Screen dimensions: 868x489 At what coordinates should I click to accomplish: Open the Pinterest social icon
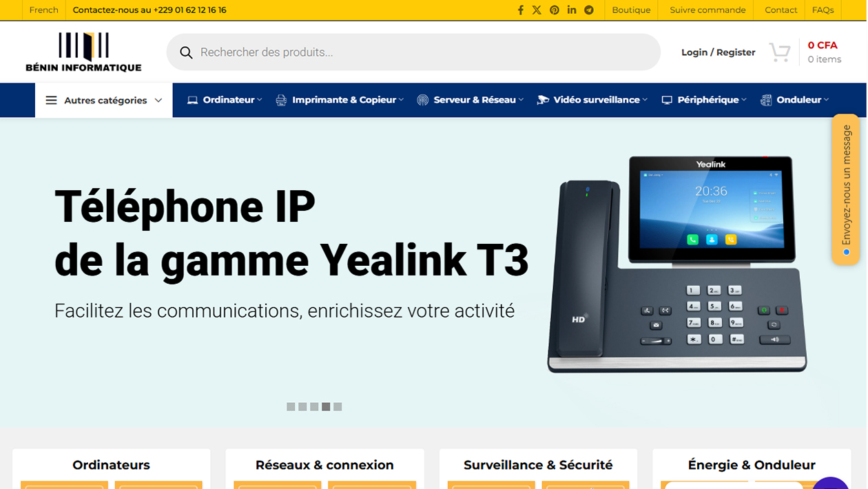pyautogui.click(x=555, y=10)
